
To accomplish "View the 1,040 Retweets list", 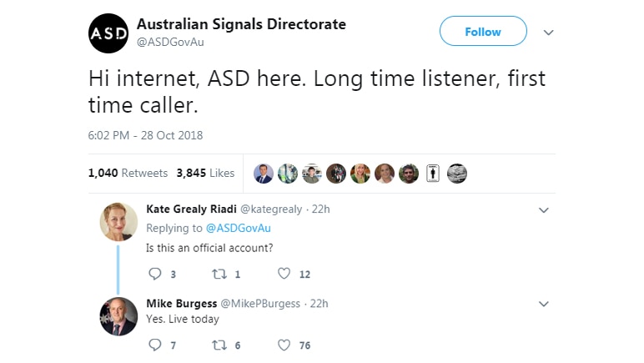I will pos(128,173).
